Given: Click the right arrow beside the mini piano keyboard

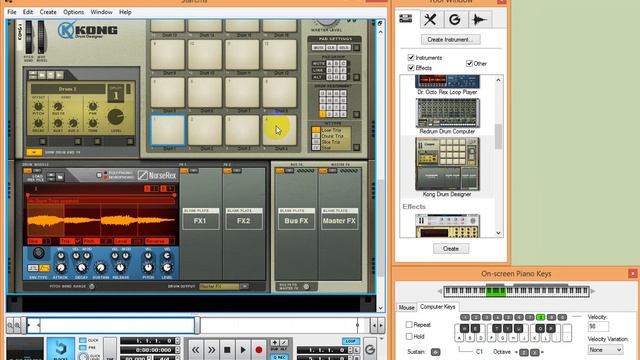Looking at the screenshot, I should (x=593, y=291).
